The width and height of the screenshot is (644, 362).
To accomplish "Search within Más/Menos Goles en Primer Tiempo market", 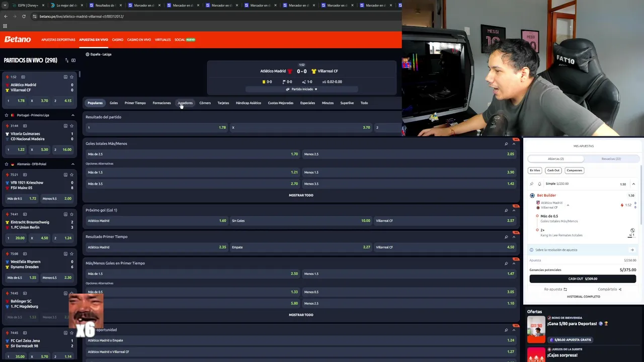I will pos(506,263).
